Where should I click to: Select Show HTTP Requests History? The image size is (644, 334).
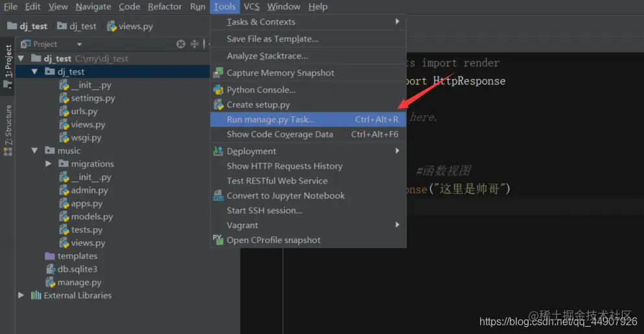(308, 166)
